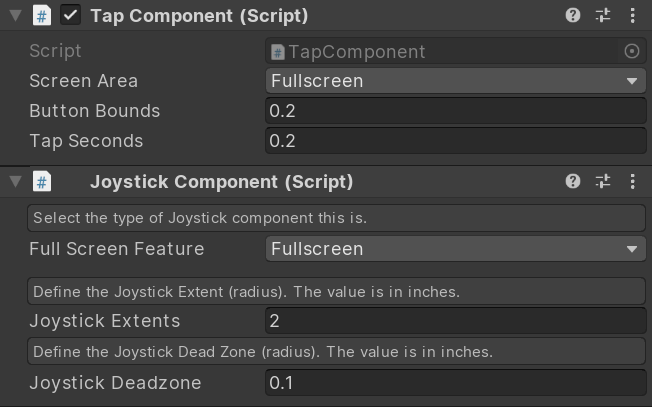Screen dimensions: 652x407
Task: Open Joystick Component preset settings icon
Action: pos(603,181)
